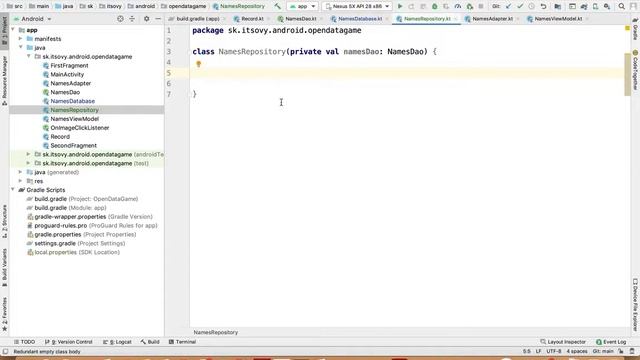
Task: Collapse the java folder
Action: tap(20, 48)
